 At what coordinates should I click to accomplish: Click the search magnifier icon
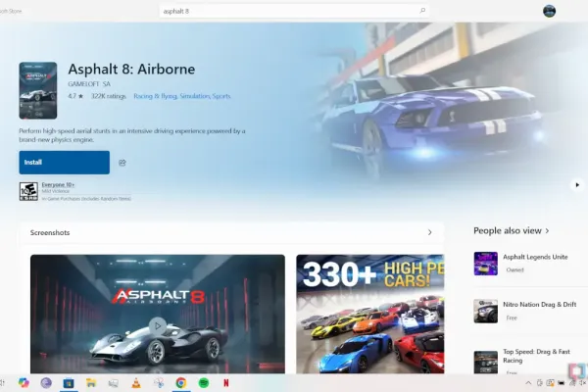tap(422, 11)
